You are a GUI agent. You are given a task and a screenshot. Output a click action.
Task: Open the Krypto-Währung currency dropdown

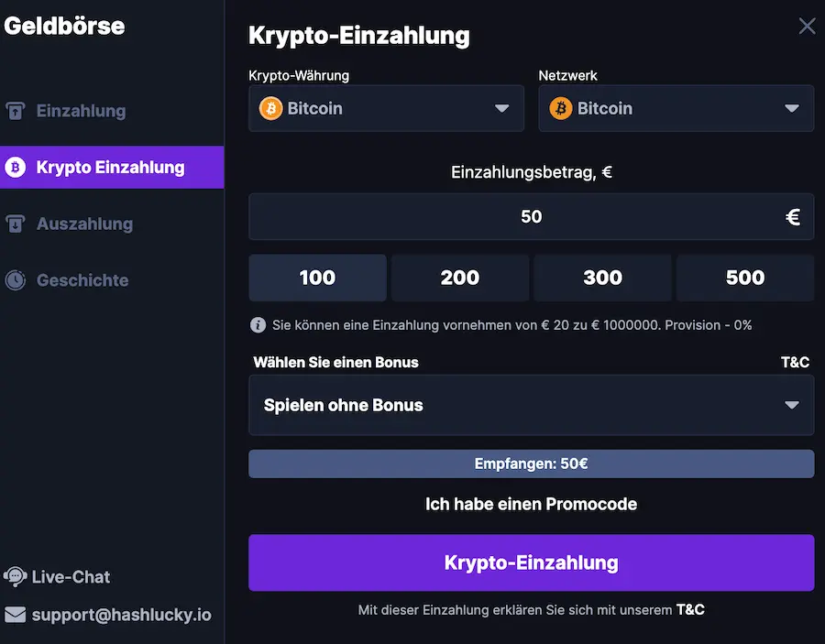386,108
